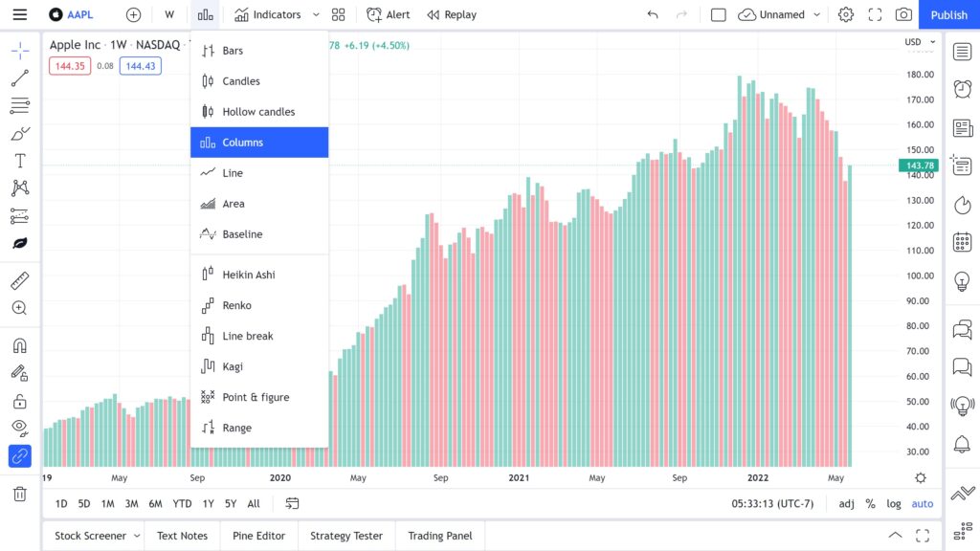The width and height of the screenshot is (980, 551).
Task: Change the W weekly interval
Action: click(169, 14)
